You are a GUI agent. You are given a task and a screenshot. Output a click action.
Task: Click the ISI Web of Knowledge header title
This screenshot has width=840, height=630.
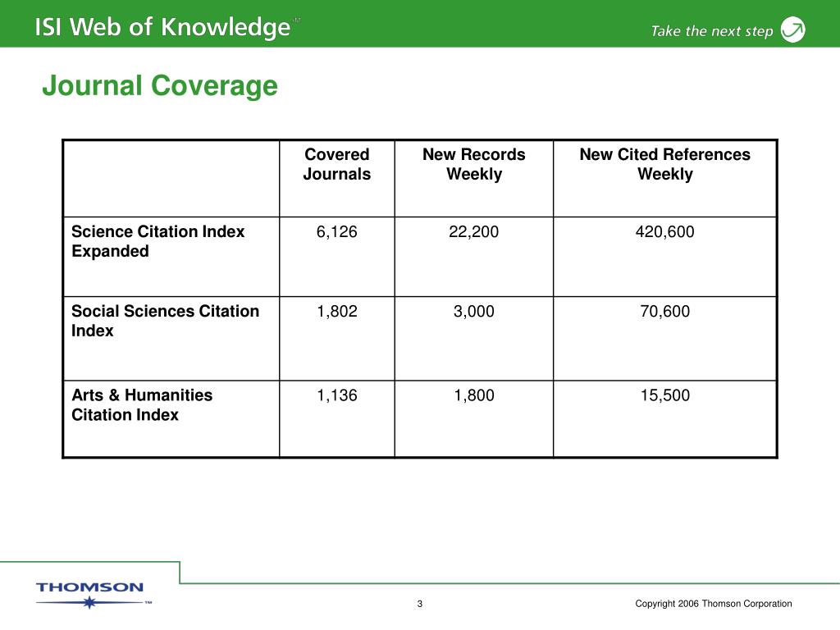coord(163,27)
